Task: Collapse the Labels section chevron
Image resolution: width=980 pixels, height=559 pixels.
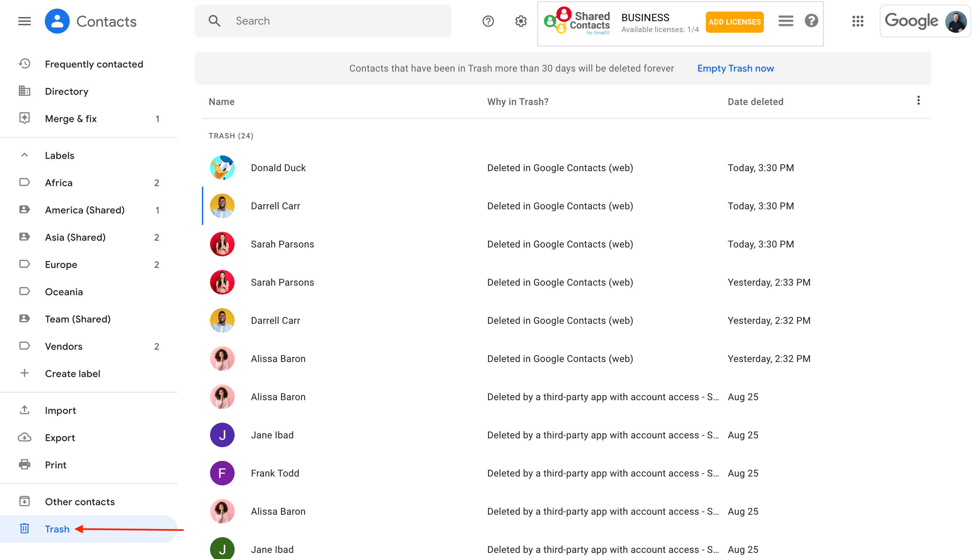Action: pyautogui.click(x=24, y=155)
